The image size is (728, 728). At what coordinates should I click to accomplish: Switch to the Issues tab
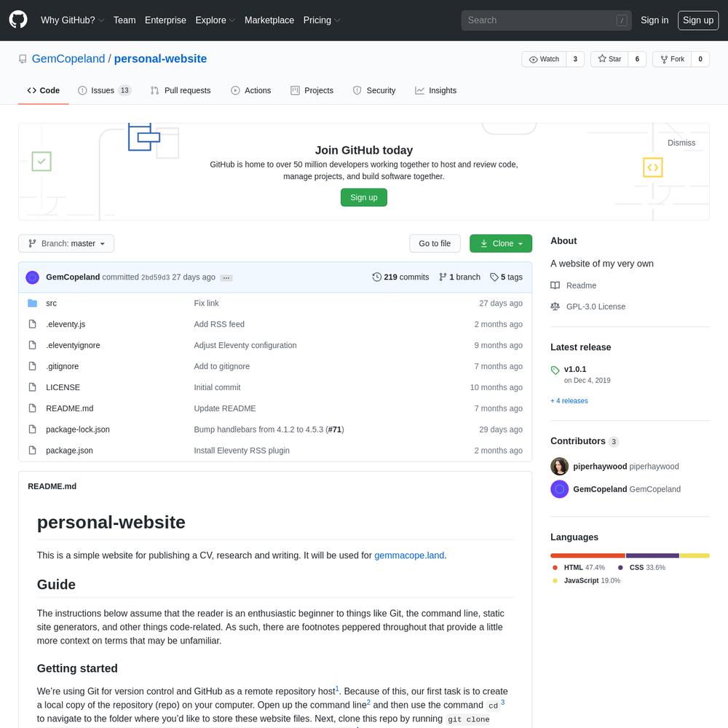coord(104,90)
